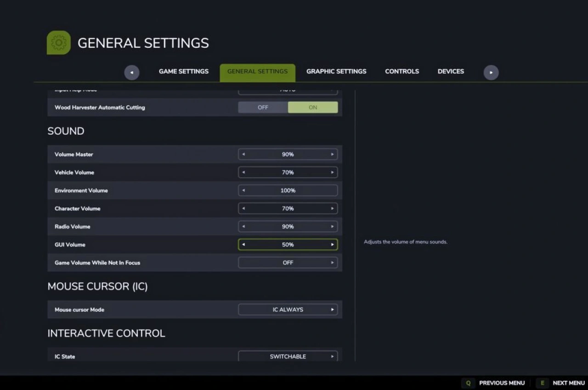Screen dimensions: 588x390
Task: Enable Wood Harvester Automatic Cutting ON option
Action: tap(312, 107)
